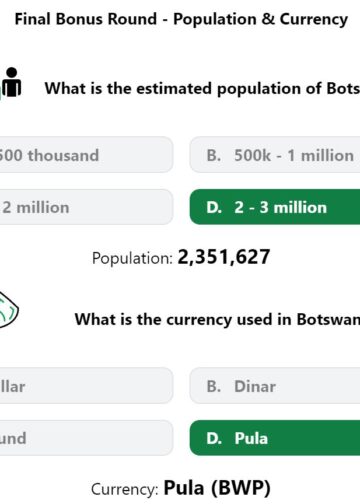Select the '500 thousand' population answer

[x=86, y=155]
